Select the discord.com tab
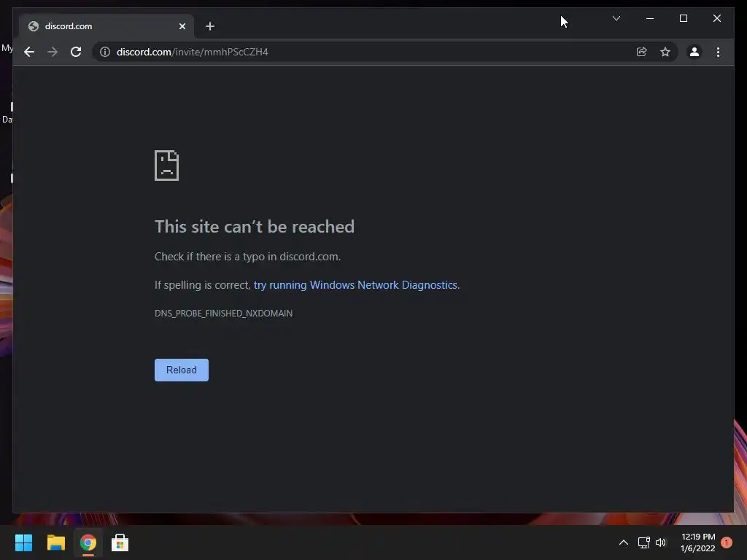 (107, 26)
